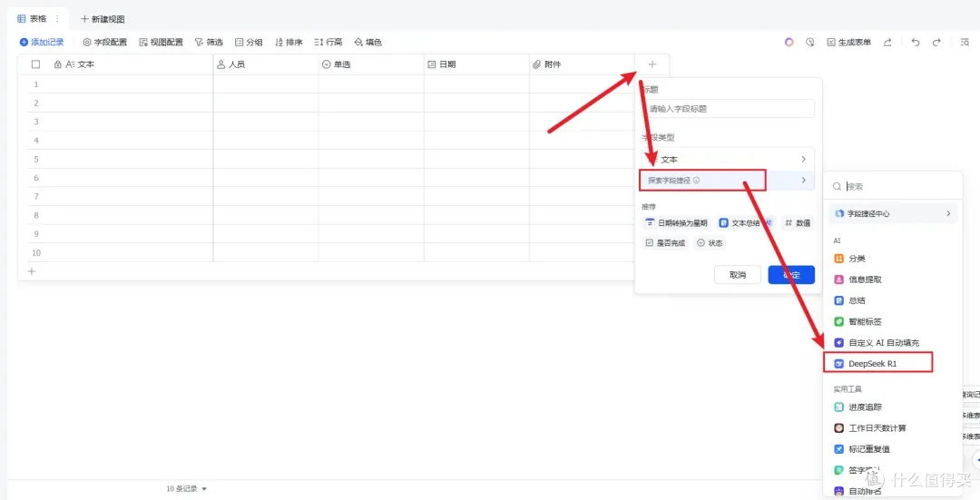Select the 工作日天数计算 utility shortcut
The height and width of the screenshot is (500, 980).
click(x=893, y=428)
